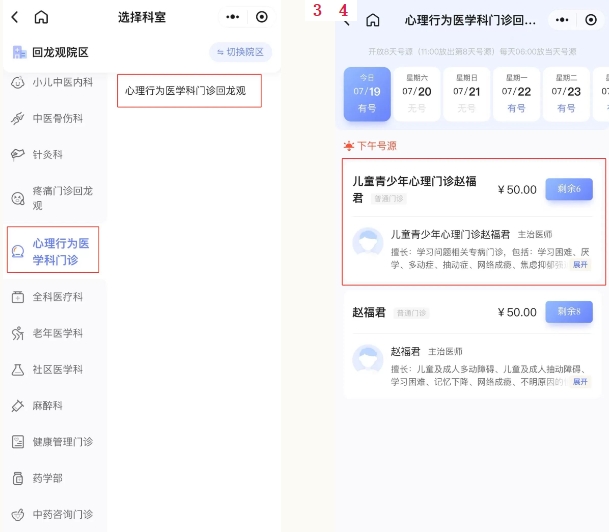Expand the first doctor's specialty description
Image resolution: width=609 pixels, height=532 pixels.
tap(580, 265)
